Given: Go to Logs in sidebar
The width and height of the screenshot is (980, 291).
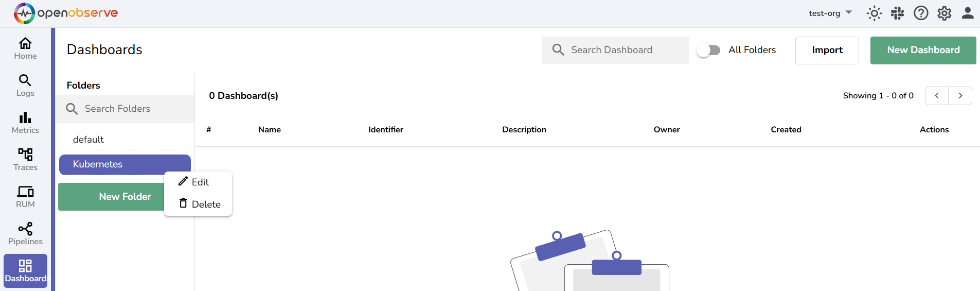Looking at the screenshot, I should pyautogui.click(x=25, y=85).
